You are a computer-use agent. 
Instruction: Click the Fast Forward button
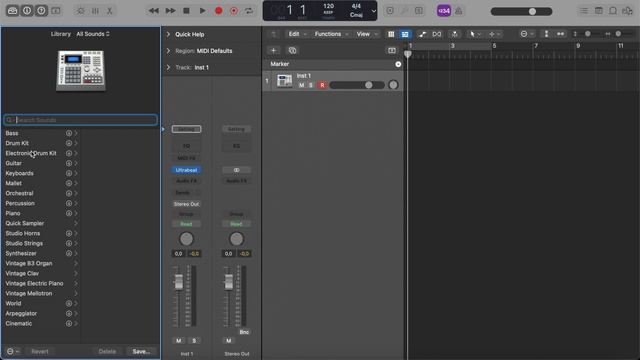tap(170, 11)
